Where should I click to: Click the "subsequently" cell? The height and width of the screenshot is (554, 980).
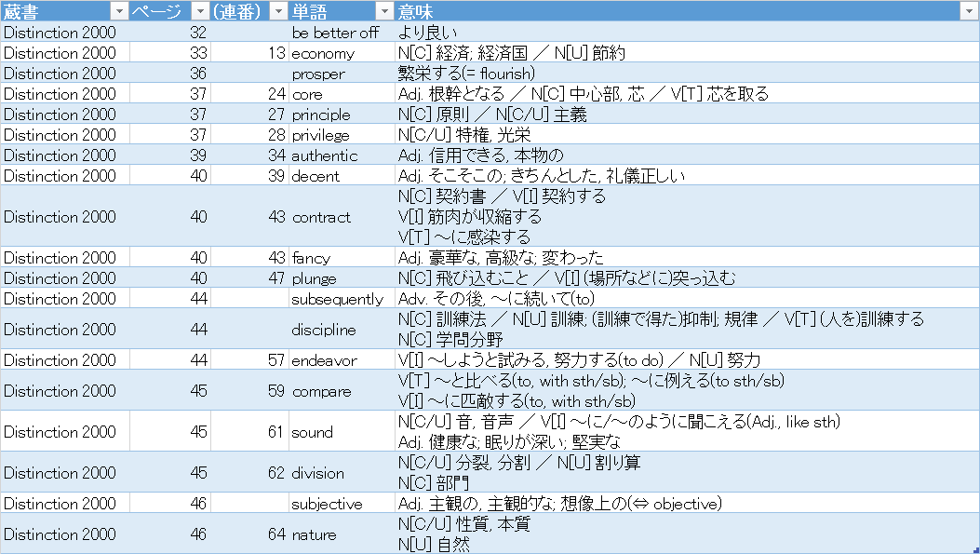click(337, 299)
